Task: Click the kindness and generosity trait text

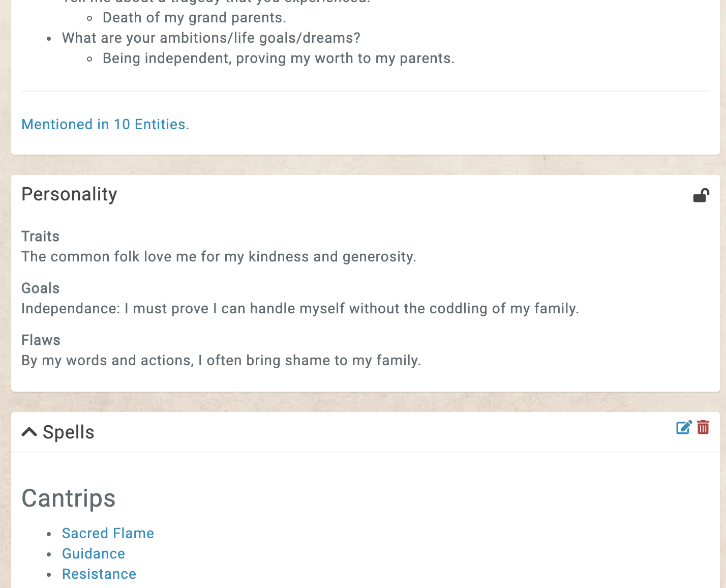Action: (219, 257)
